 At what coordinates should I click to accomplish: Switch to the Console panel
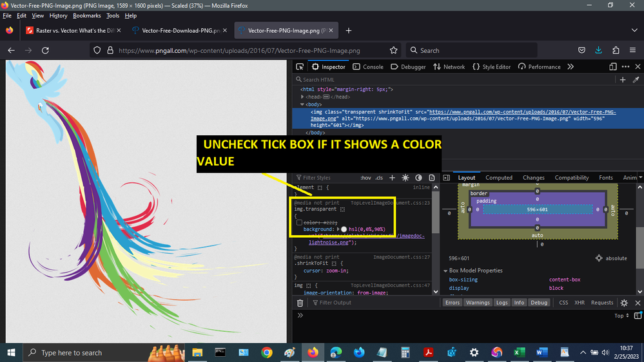point(368,67)
